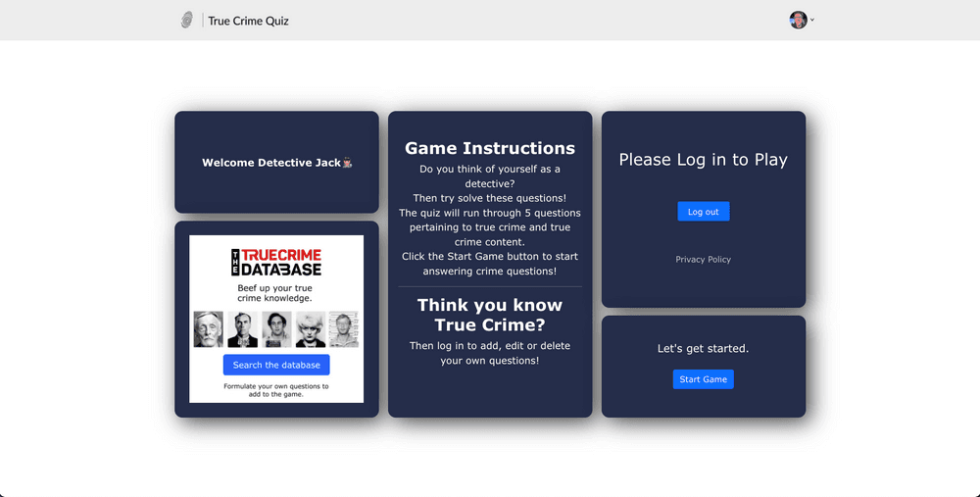
Task: Click the True Crime Quiz header title
Action: (x=248, y=21)
